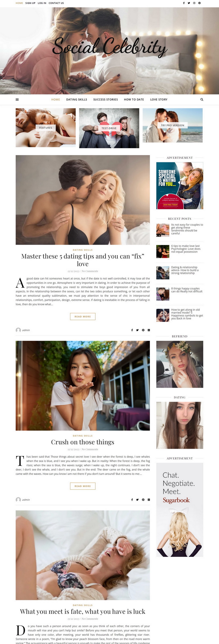The image size is (219, 644).
Task: Share the first post via its Twitter icon
Action: click(x=137, y=330)
